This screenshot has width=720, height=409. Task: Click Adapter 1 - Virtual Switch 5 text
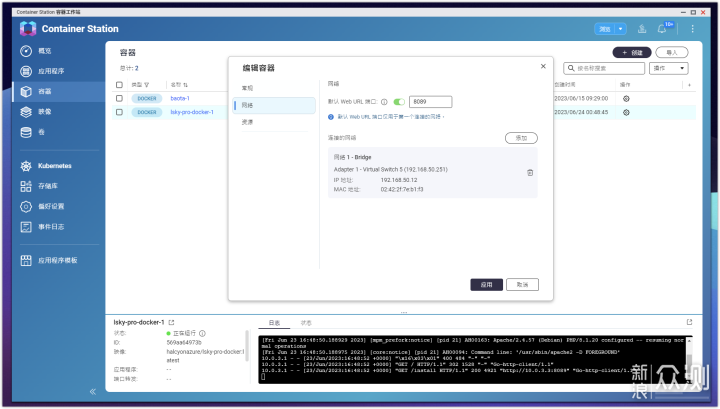pos(390,170)
